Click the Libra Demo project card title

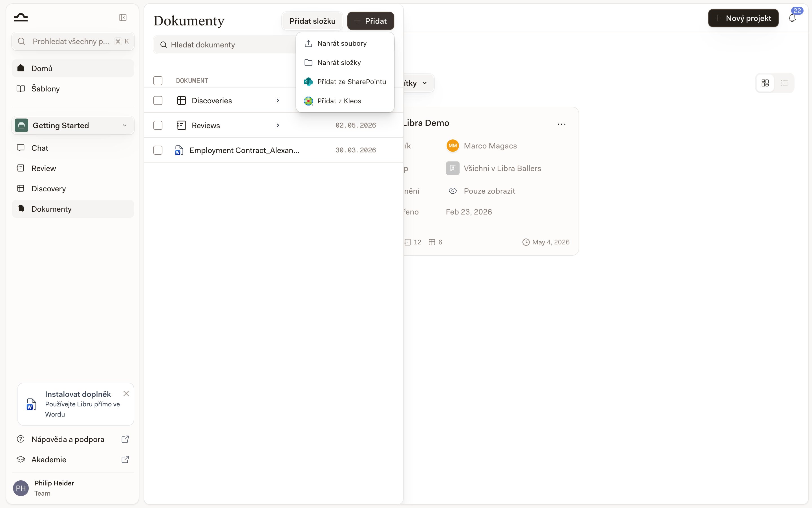pos(426,123)
